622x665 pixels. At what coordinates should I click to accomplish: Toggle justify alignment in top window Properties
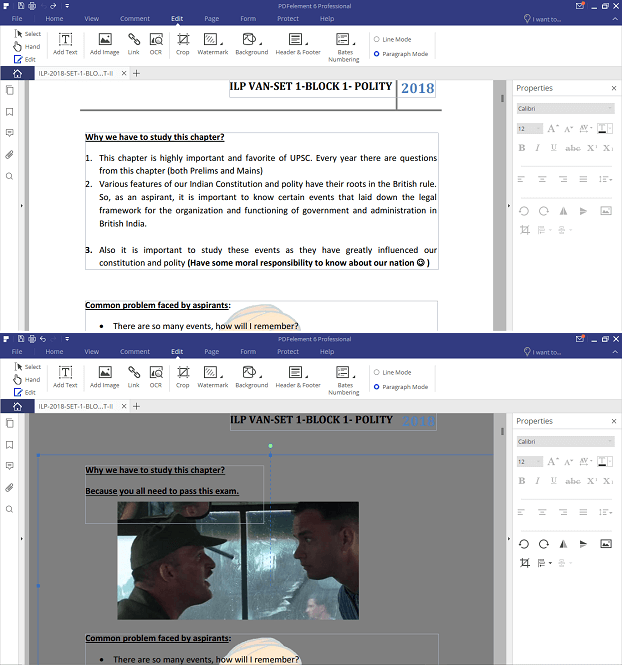[x=583, y=179]
